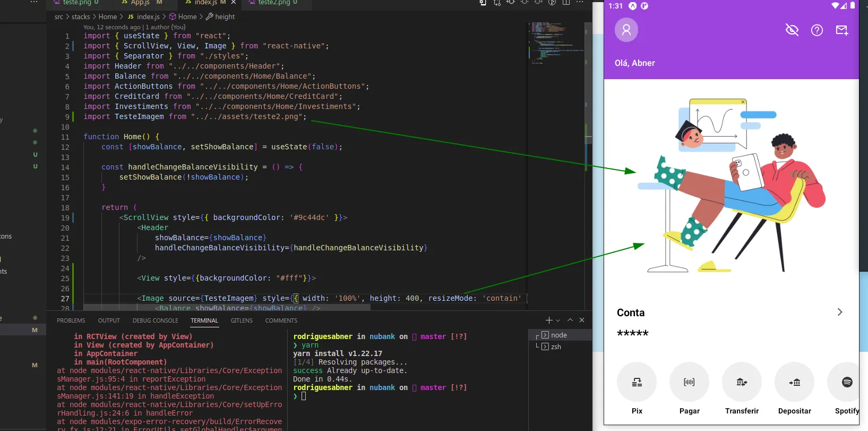Click 'ScrollView' tag on line 19
Screen dimensions: 868x431
tap(146, 218)
